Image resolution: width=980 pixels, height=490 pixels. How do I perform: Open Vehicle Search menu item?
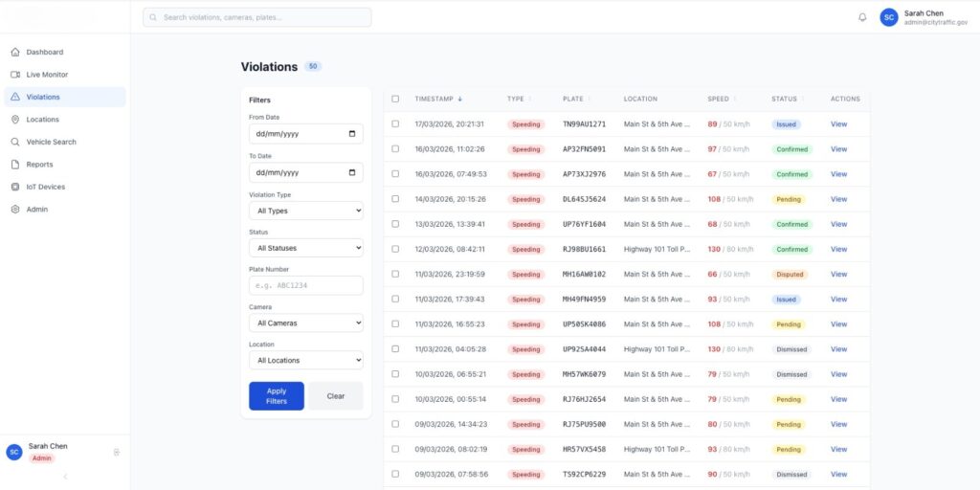click(x=65, y=142)
